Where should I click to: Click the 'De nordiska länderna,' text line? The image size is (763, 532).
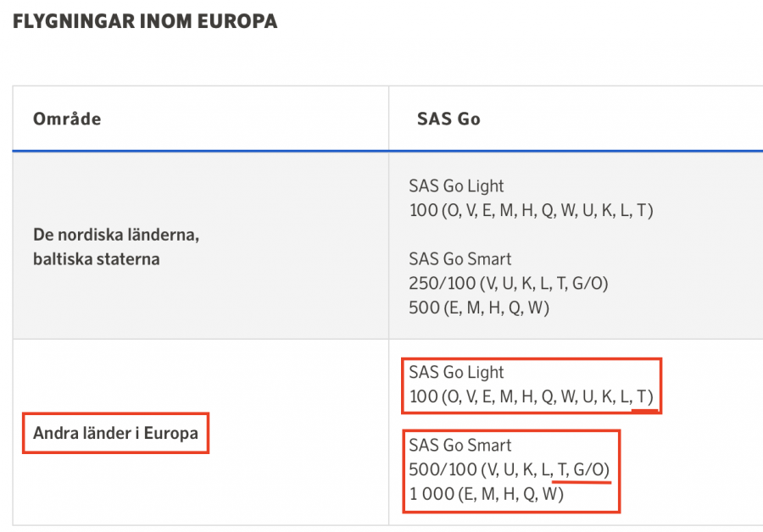click(115, 235)
